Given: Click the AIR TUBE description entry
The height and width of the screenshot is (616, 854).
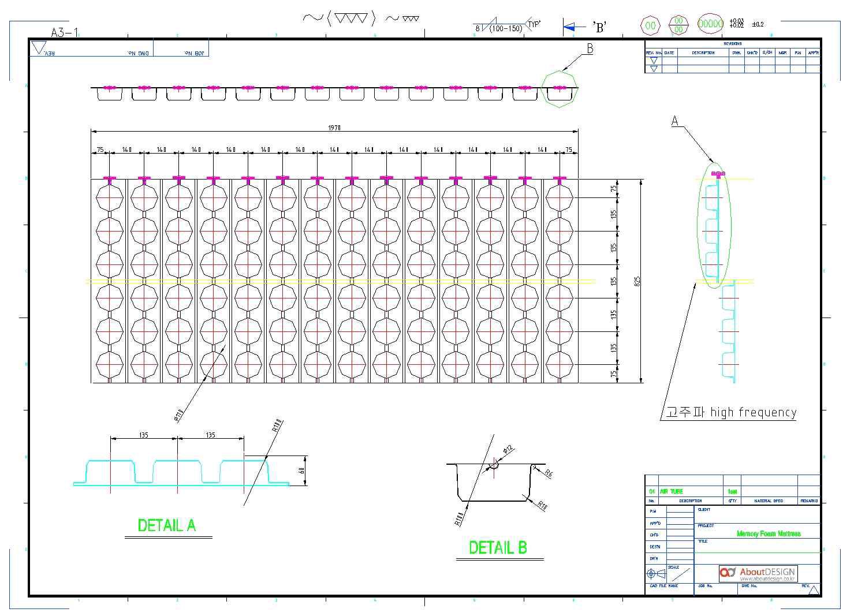Looking at the screenshot, I should click(x=672, y=491).
